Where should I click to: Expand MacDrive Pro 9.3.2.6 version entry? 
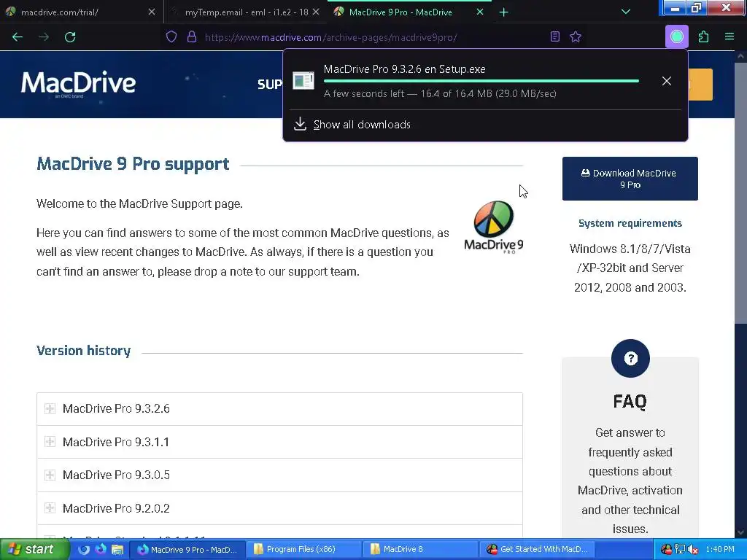pyautogui.click(x=279, y=409)
